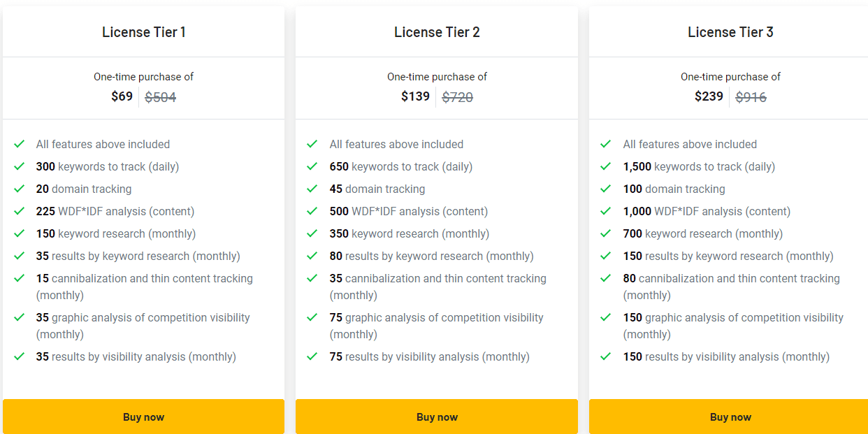Click One-time purchase of in Tier 1

143,77
